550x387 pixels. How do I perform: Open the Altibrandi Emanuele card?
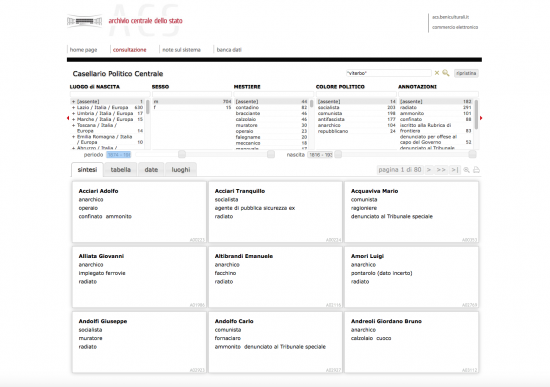275,277
